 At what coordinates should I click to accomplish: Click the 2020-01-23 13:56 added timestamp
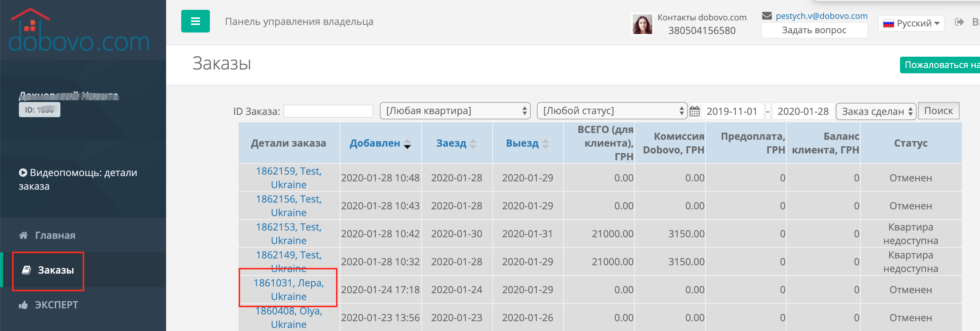(381, 318)
